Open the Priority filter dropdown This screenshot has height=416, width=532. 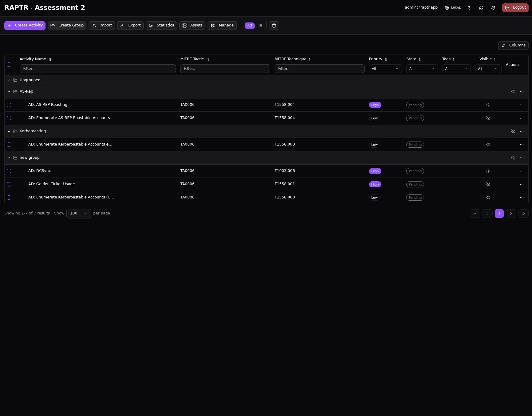click(385, 68)
